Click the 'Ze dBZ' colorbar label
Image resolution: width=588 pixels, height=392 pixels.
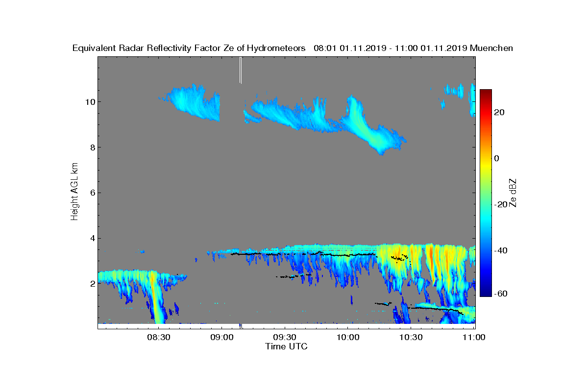pos(513,193)
